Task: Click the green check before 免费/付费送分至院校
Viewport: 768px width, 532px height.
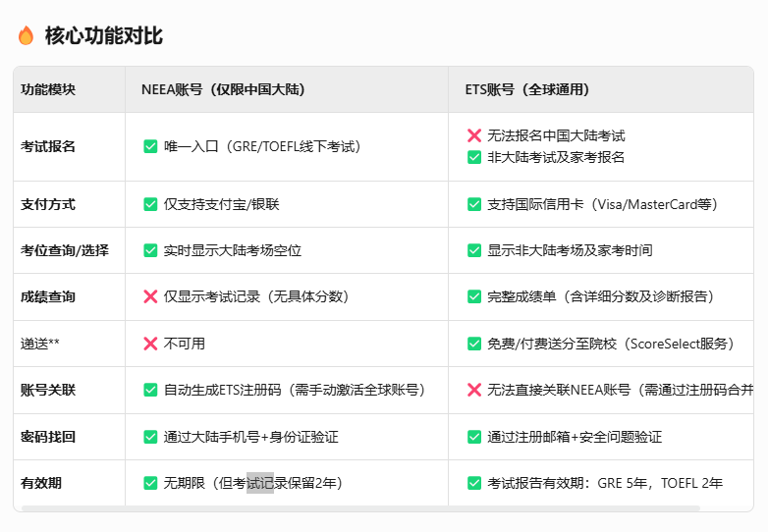Action: click(474, 344)
